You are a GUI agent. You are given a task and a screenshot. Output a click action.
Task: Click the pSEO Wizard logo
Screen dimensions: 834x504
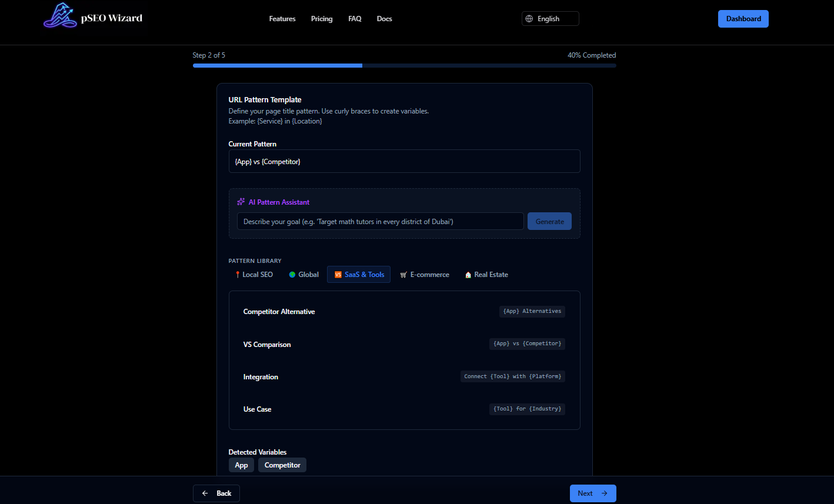(93, 18)
